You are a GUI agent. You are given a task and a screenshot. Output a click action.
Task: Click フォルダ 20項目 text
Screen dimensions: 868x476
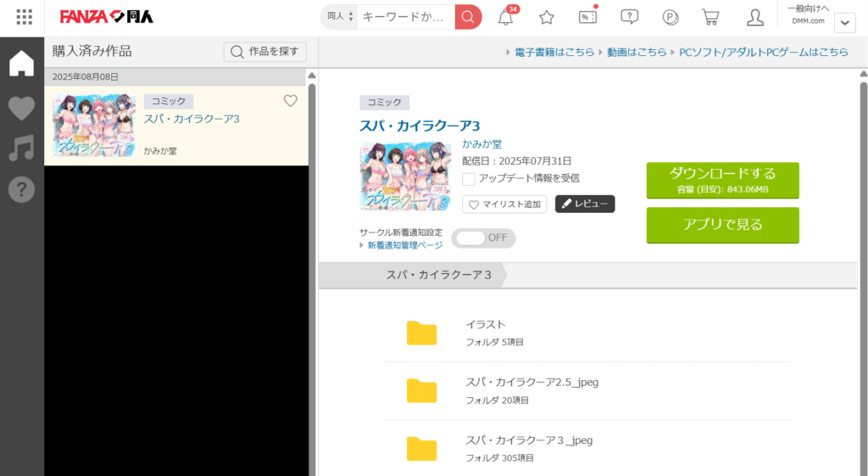pyautogui.click(x=497, y=400)
